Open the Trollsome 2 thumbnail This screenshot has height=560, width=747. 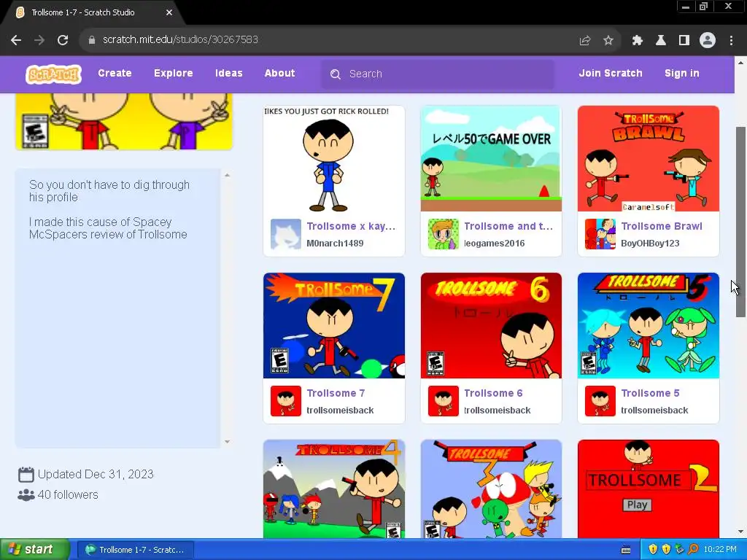click(x=649, y=489)
